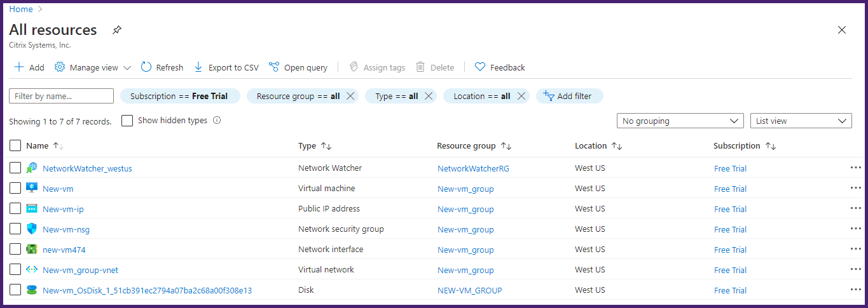Open more options for New-vm-ip row

(x=855, y=208)
